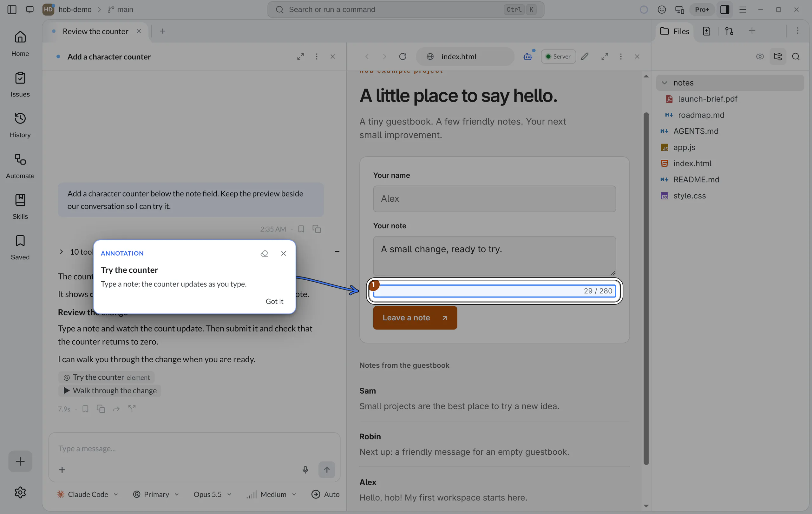Click the large plus button in the left sidebar

20,461
